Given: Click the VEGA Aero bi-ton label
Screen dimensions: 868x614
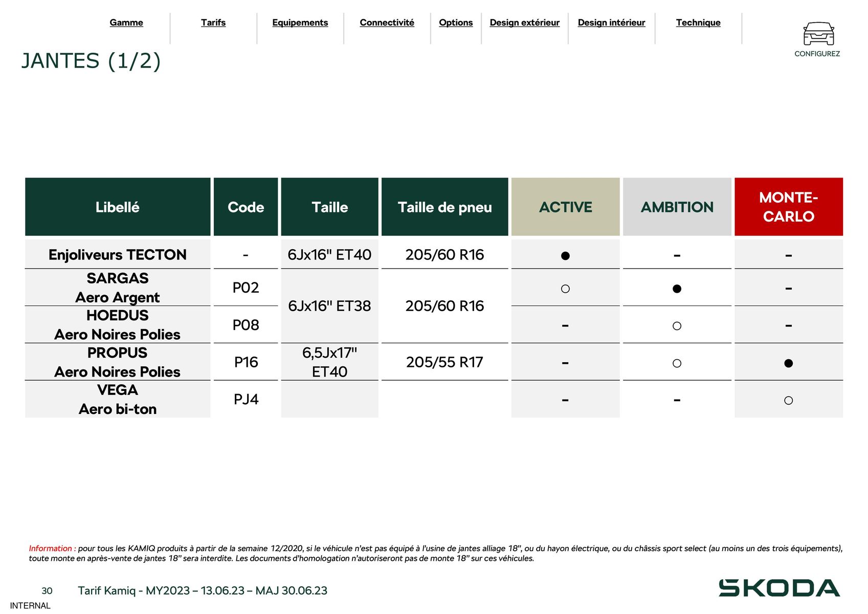Looking at the screenshot, I should click(x=118, y=400).
